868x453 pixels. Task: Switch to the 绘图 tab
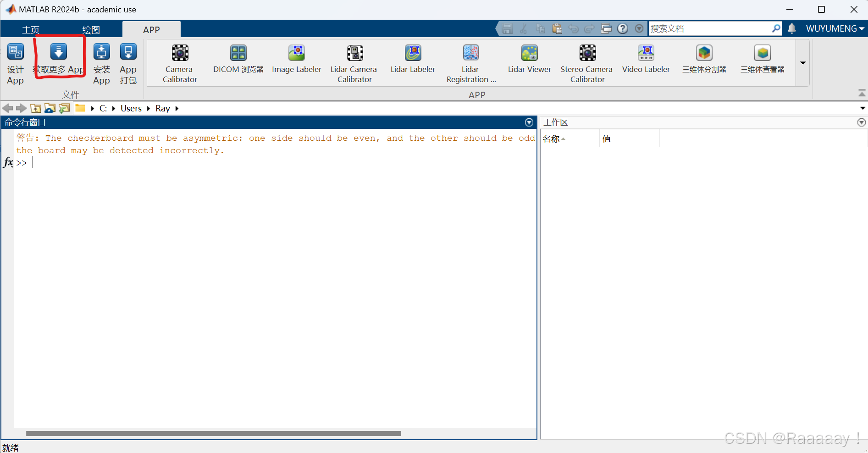click(x=91, y=30)
